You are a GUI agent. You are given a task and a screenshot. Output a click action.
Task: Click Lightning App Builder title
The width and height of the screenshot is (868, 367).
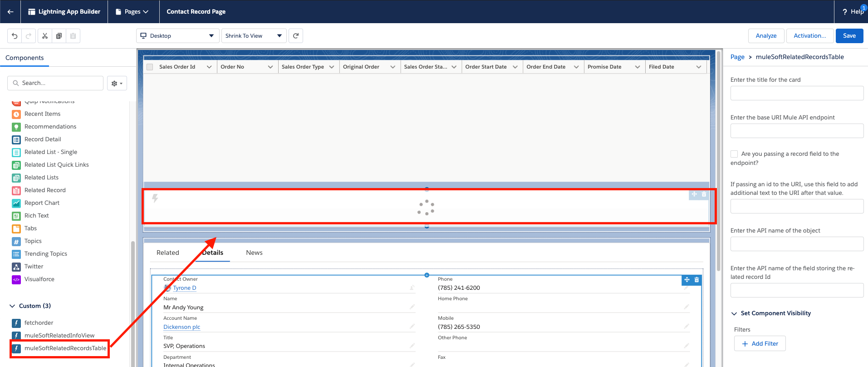(69, 12)
